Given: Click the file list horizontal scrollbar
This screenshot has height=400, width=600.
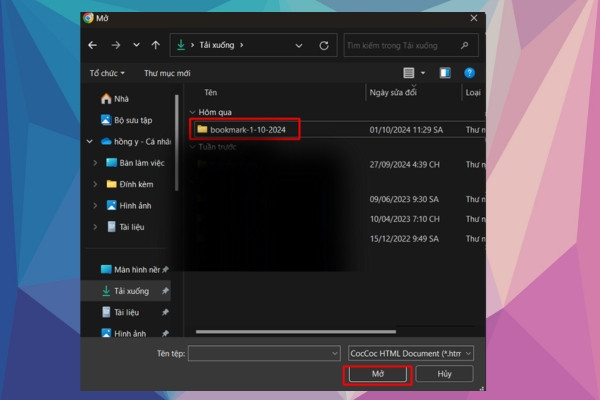Looking at the screenshot, I should [x=295, y=332].
